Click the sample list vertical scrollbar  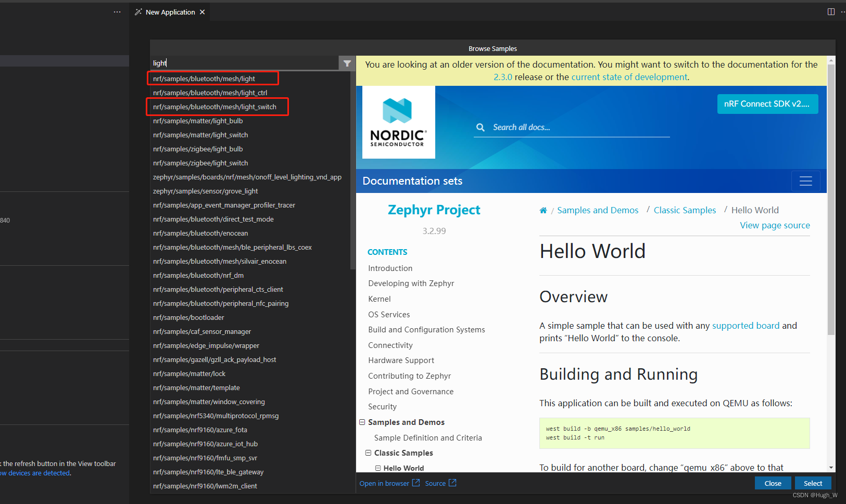coord(353,172)
